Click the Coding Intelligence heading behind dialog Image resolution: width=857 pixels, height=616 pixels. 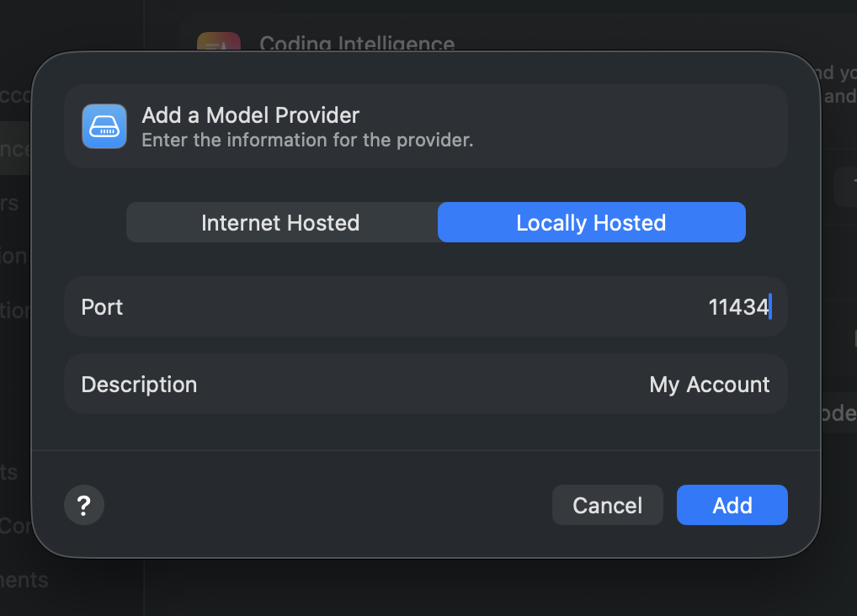pos(357,44)
